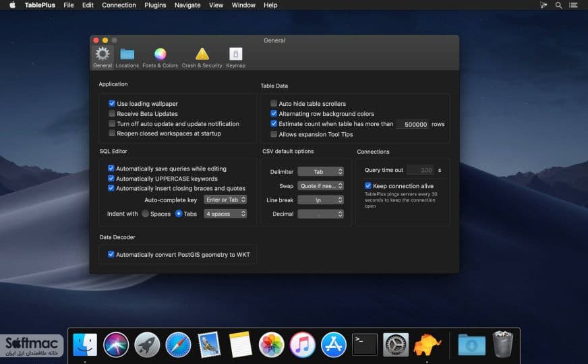Enable Receive Beta Updates checkbox
The image size is (588, 364).
[x=112, y=113]
